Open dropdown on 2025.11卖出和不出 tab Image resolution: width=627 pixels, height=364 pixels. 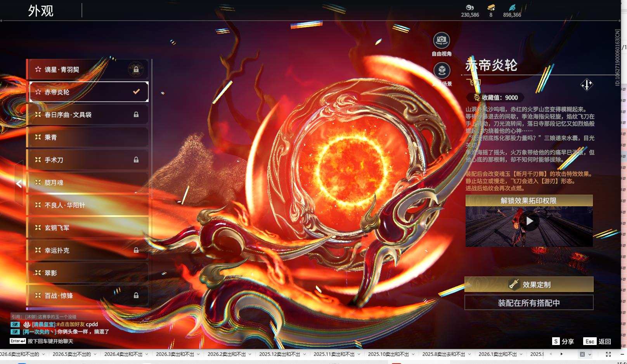[359, 354]
